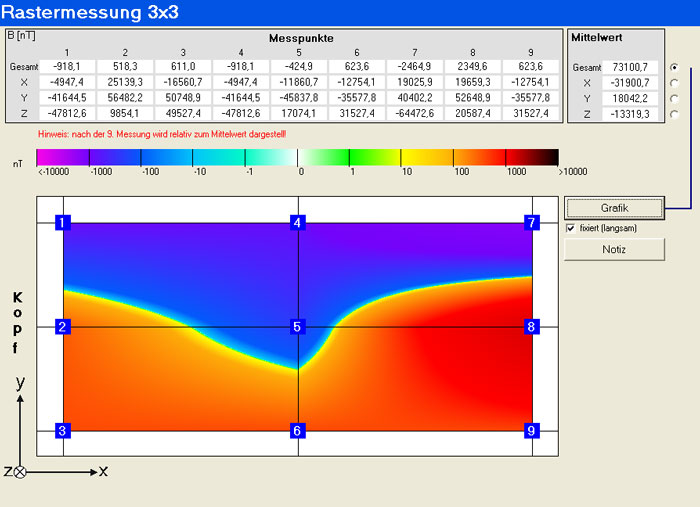The height and width of the screenshot is (507, 700).
Task: Select measuring point marker 8 on the map
Action: click(x=533, y=327)
